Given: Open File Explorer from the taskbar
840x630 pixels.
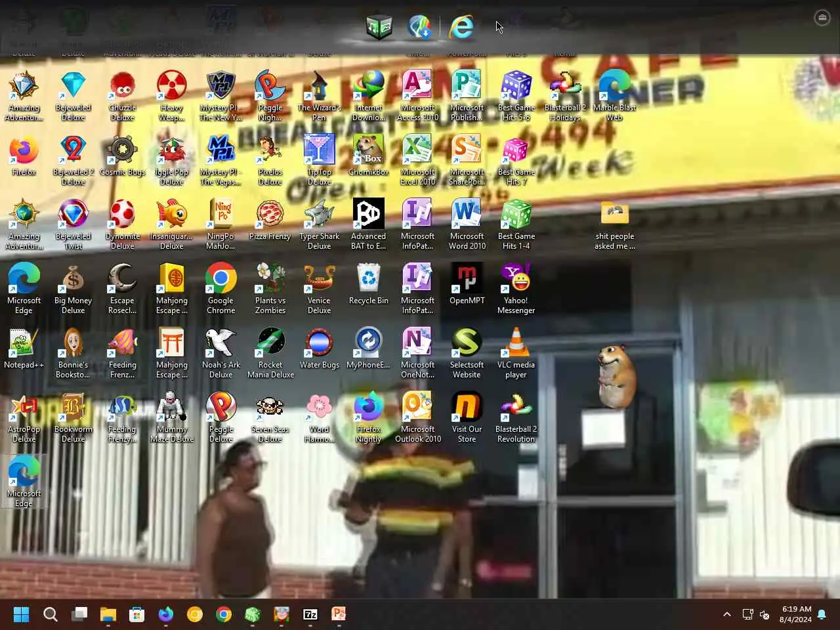Looking at the screenshot, I should click(x=108, y=614).
